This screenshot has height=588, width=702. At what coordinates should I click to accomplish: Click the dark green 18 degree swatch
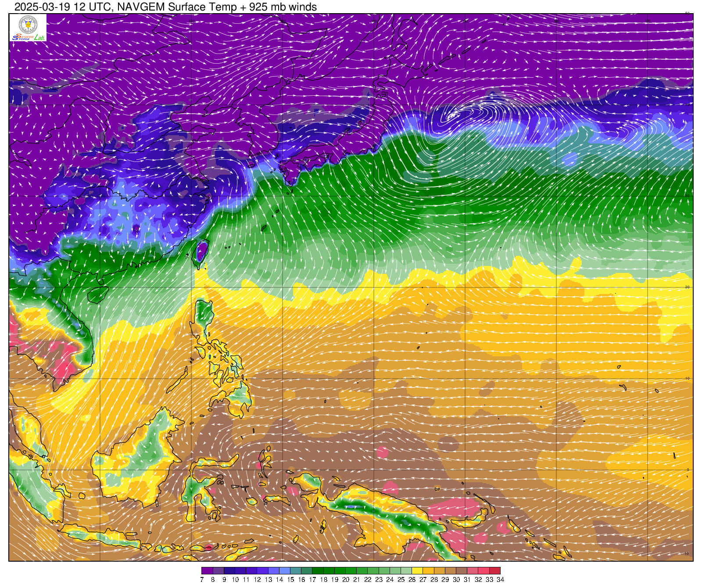point(329,571)
